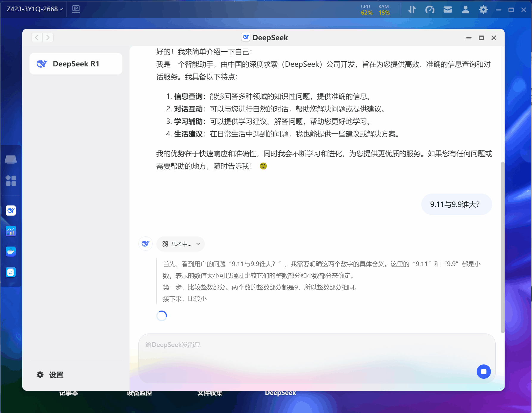Open the speedometer performance icon
Screen dimensions: 532x413
click(430, 10)
